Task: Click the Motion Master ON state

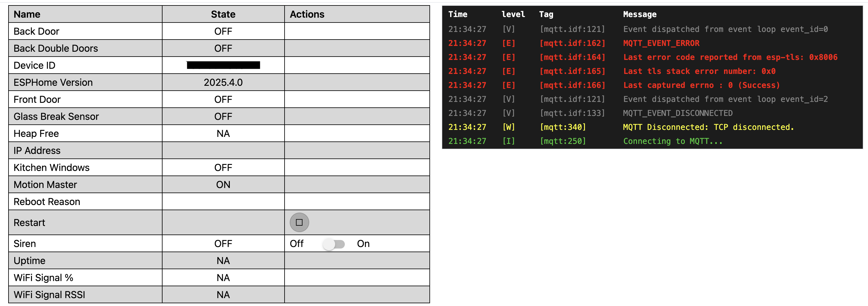Action: (223, 184)
